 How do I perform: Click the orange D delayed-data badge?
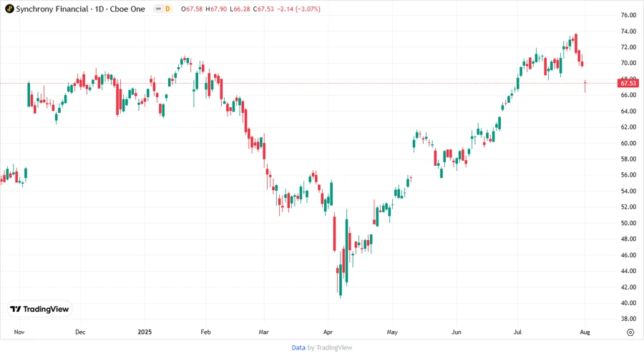pyautogui.click(x=167, y=9)
